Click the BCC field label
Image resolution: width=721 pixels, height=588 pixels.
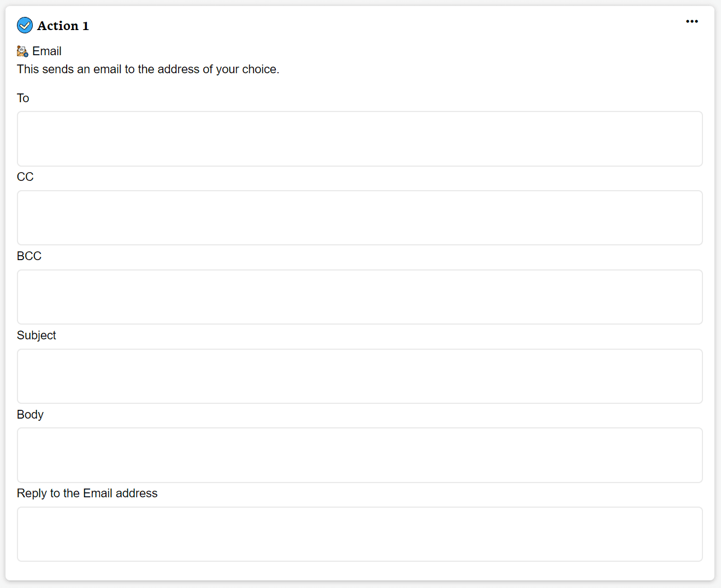tap(29, 256)
